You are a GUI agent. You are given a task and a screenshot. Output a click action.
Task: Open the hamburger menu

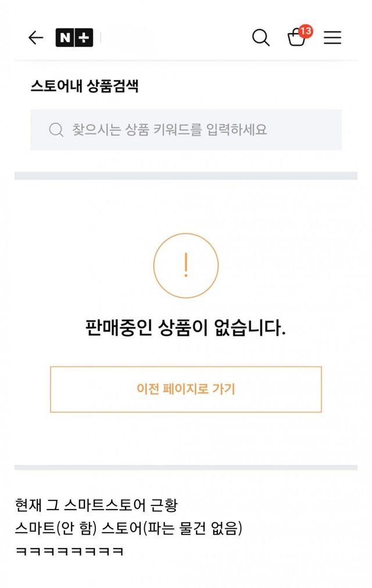[x=332, y=38]
